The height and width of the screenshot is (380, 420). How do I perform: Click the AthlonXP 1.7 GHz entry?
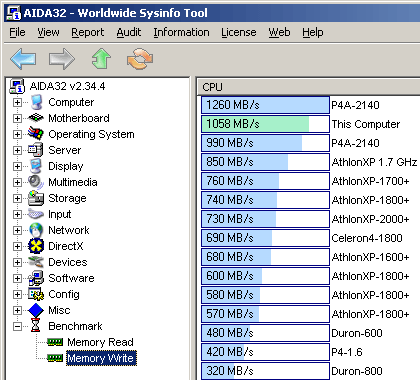click(374, 162)
